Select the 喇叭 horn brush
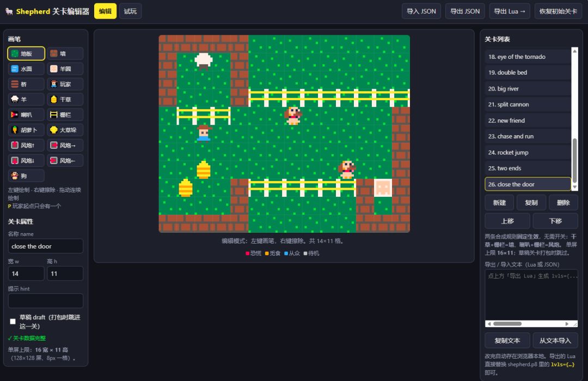The width and height of the screenshot is (588, 381). tap(26, 115)
